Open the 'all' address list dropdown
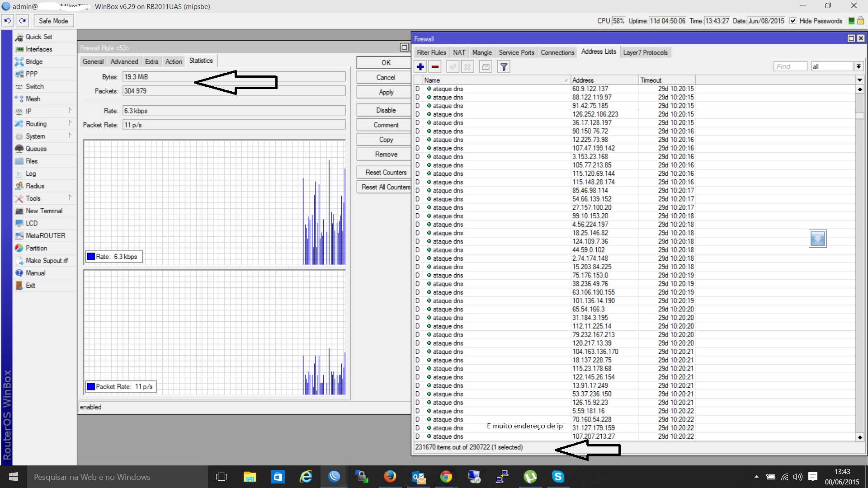Screen dimensions: 868x488 (x=859, y=66)
